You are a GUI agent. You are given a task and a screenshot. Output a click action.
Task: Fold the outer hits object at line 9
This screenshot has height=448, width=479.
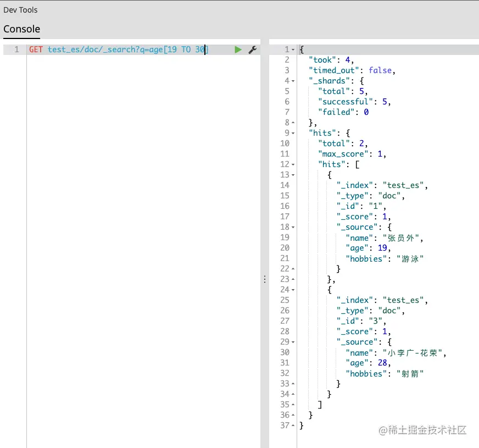click(293, 133)
